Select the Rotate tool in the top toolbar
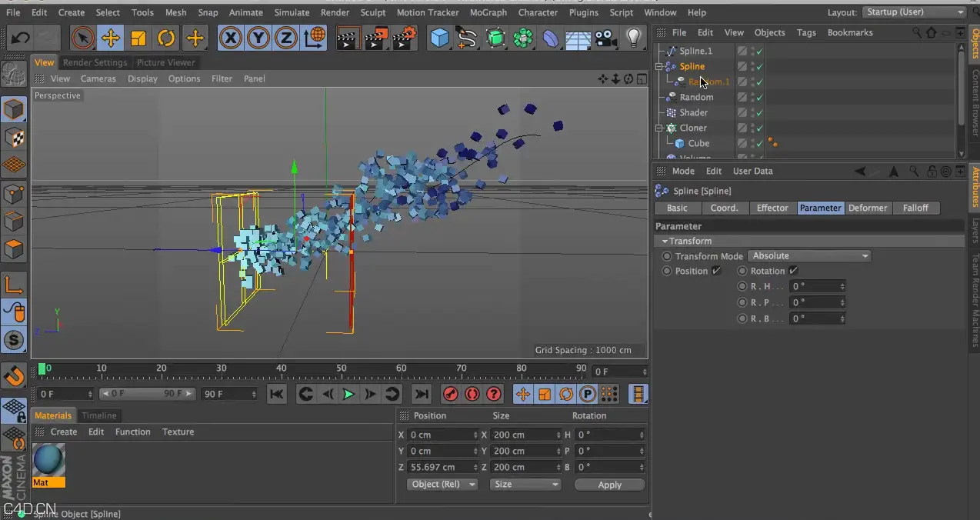Screen dimensions: 980x520 click(166, 38)
